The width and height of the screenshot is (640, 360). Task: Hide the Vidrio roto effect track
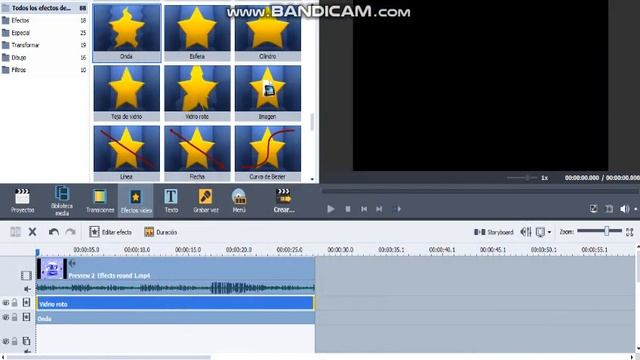click(x=6, y=303)
